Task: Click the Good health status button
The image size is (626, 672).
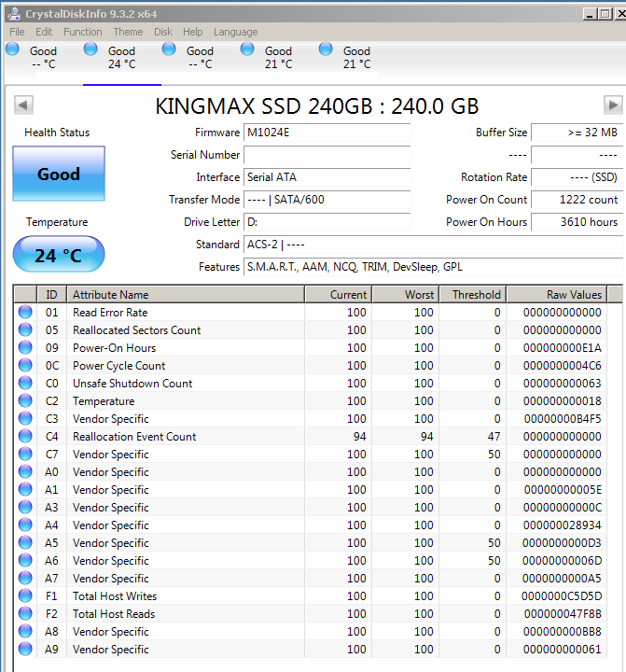Action: (59, 174)
